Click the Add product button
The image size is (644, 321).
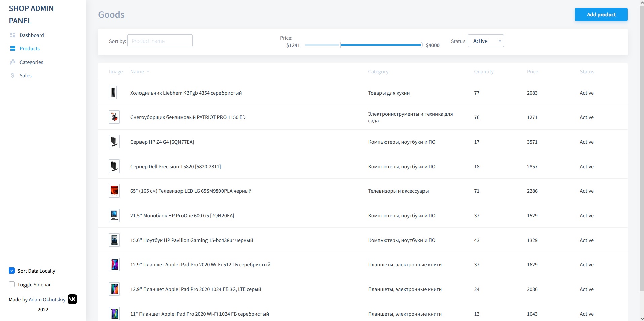[x=601, y=14]
